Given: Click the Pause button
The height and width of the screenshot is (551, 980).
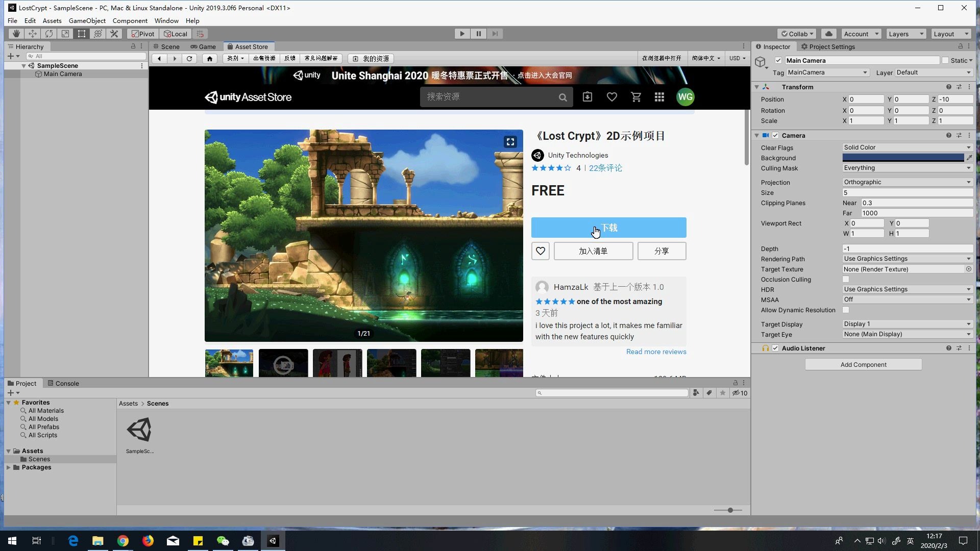Looking at the screenshot, I should click(x=478, y=34).
